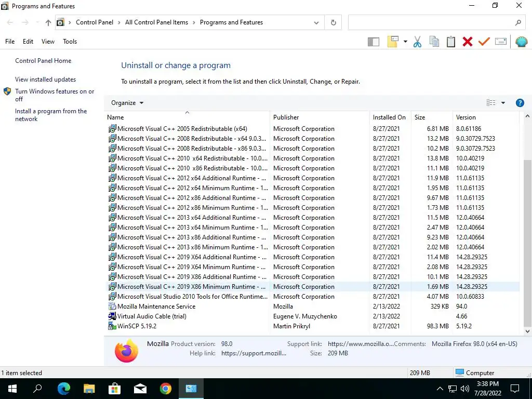Click the taskbar clock showing 3:38 PM

pos(487,389)
